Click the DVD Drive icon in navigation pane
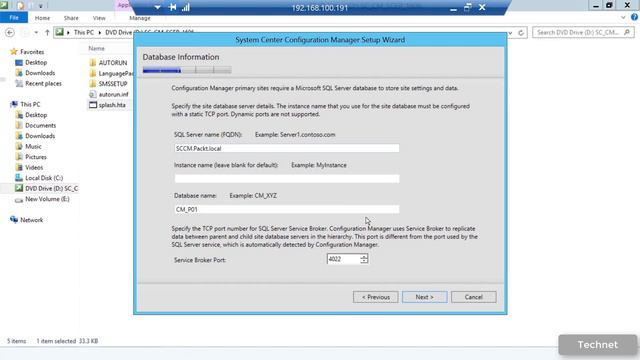The image size is (640, 360). (x=19, y=188)
